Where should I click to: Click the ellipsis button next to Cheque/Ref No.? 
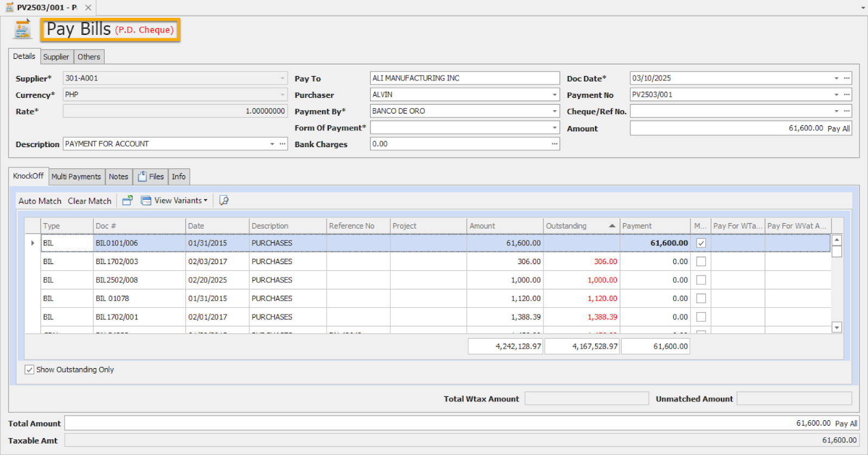tap(847, 111)
